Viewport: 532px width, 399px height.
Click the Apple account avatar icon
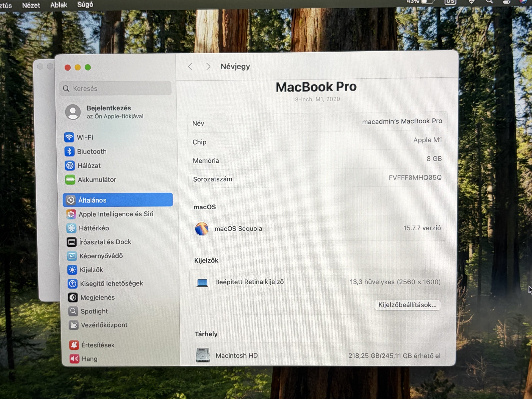(x=73, y=112)
